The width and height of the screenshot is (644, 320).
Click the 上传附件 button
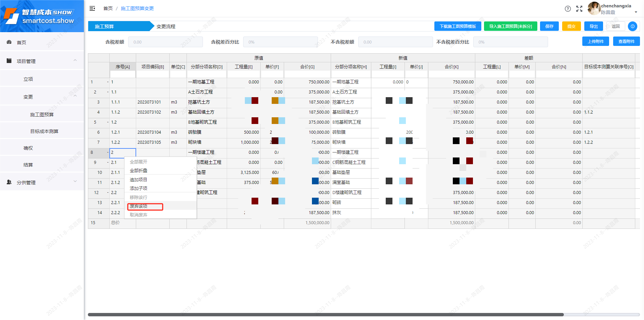pos(595,42)
